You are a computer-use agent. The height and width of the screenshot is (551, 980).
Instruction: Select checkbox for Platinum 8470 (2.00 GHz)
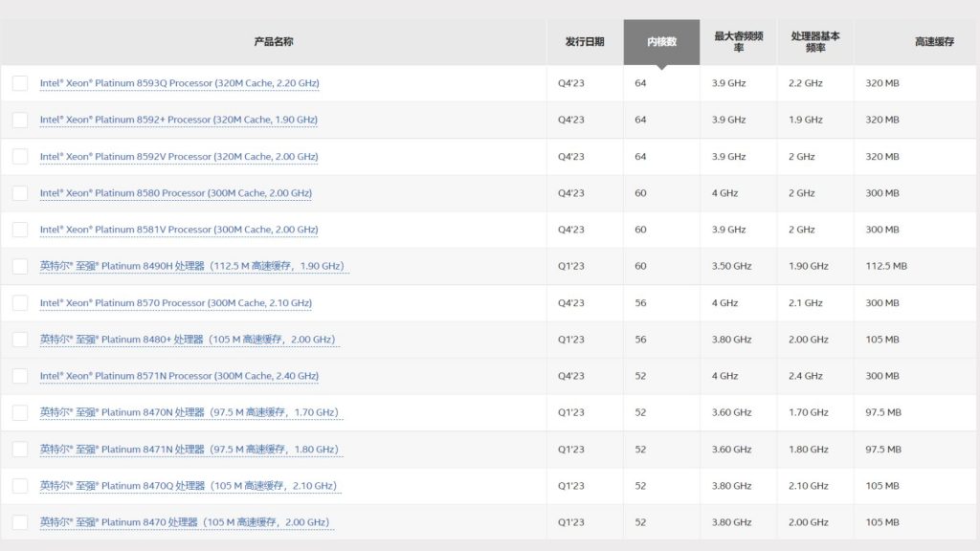20,522
